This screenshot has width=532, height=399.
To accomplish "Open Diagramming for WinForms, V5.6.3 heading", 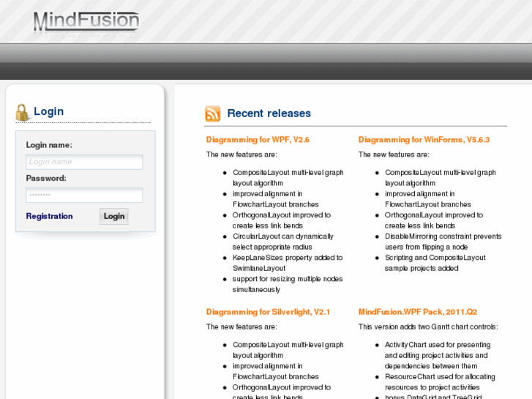I will (424, 140).
